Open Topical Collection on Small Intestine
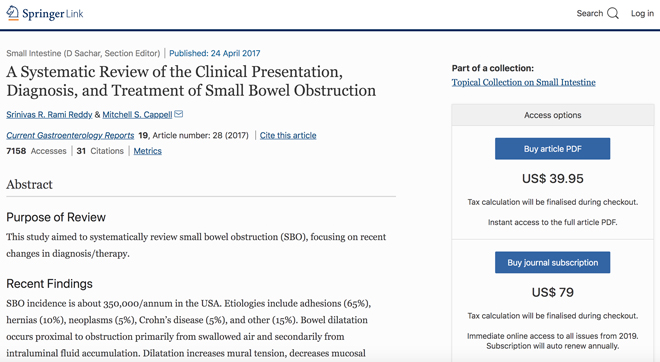 point(524,83)
